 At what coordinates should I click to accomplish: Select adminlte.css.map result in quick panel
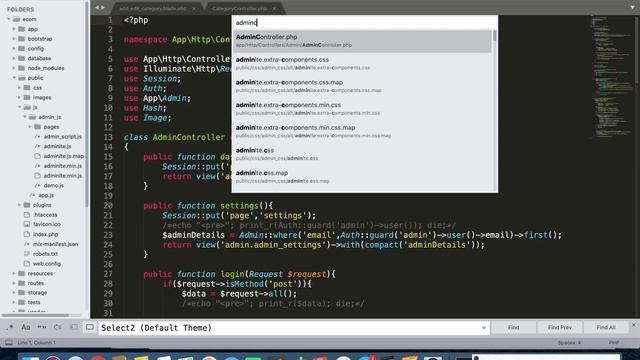click(x=362, y=177)
